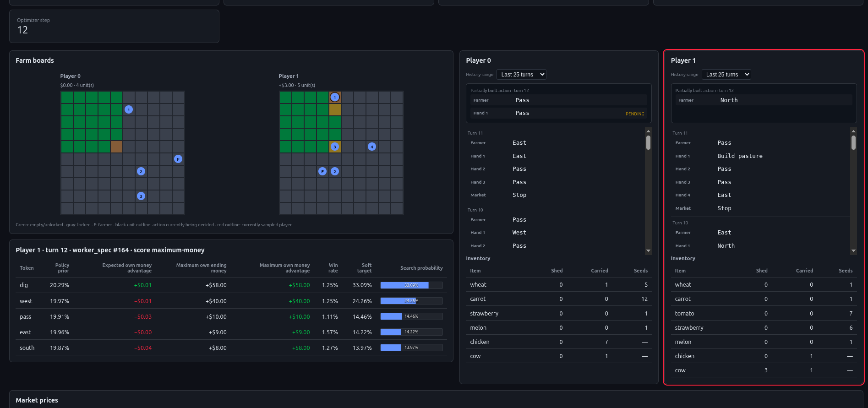The width and height of the screenshot is (868, 408).
Task: Select unit 3 marker on Player 0 board
Action: (141, 196)
